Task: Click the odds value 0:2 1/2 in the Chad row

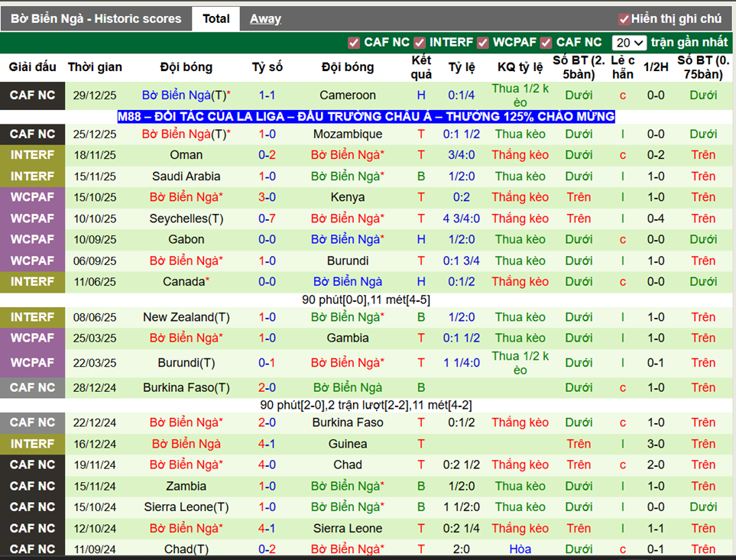Action: (462, 465)
